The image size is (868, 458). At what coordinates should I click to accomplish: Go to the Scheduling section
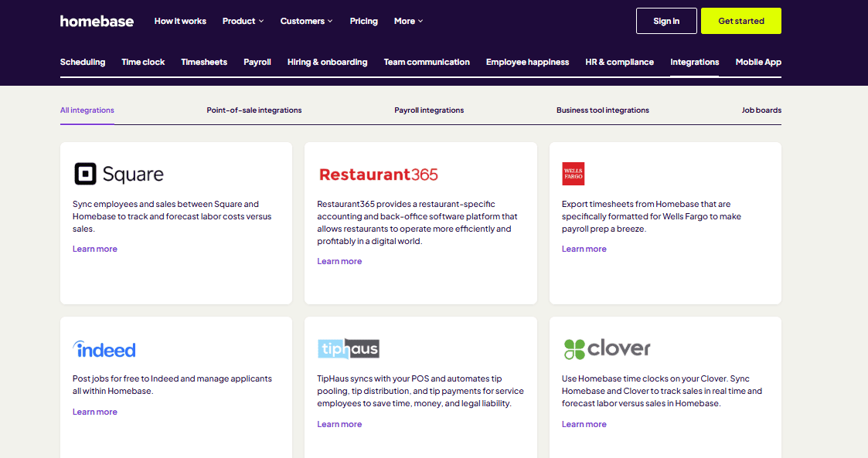[83, 62]
